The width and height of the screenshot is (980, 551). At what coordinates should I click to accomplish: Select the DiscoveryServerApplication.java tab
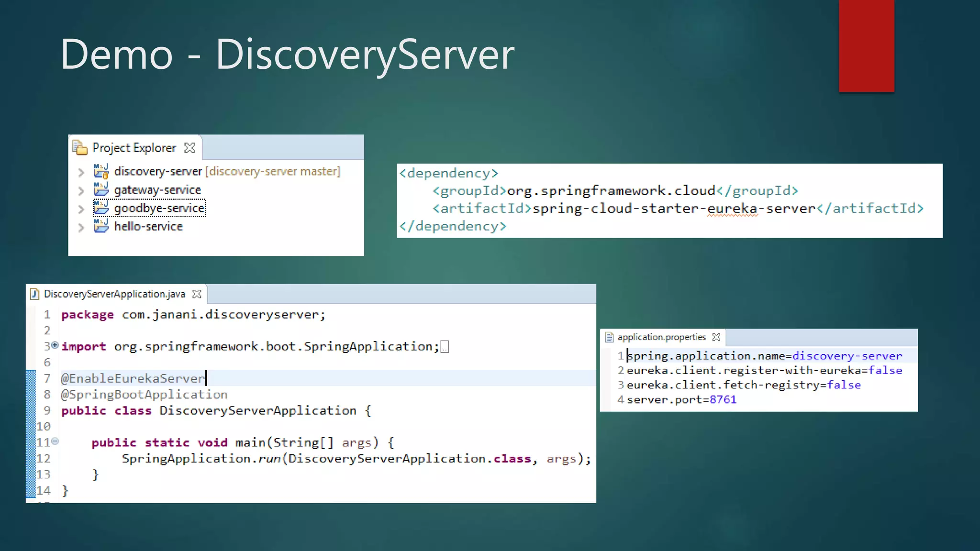coord(116,294)
